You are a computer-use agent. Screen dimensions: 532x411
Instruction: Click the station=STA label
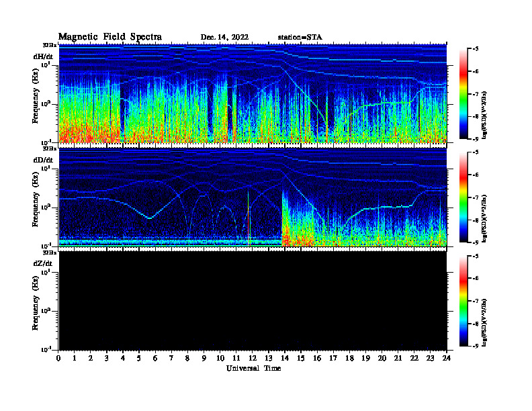[x=300, y=38]
